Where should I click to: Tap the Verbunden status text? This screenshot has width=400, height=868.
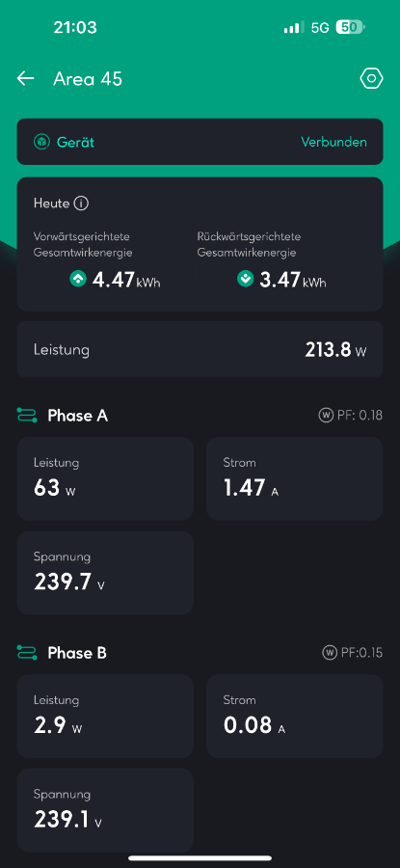pos(333,143)
